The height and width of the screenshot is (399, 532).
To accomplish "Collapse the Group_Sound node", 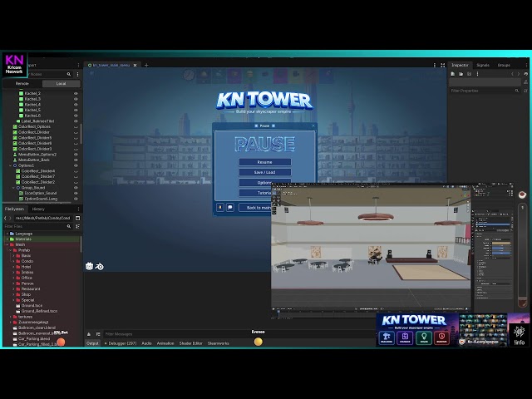I will pos(13,188).
